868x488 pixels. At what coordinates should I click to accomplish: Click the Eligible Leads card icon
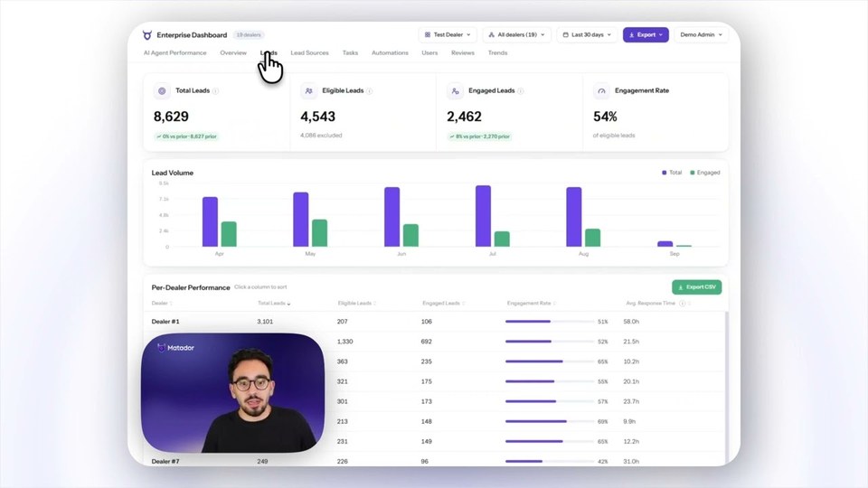coord(309,90)
